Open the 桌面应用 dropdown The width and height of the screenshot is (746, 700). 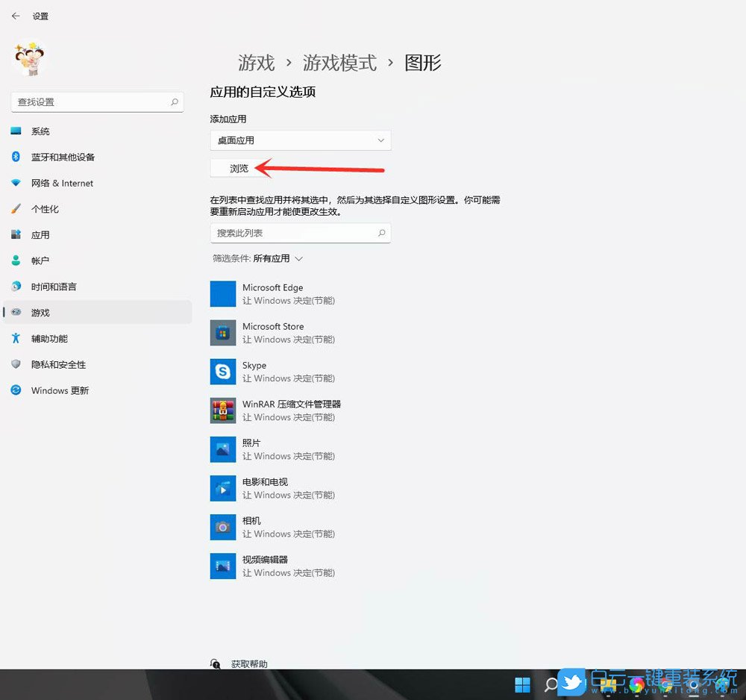pyautogui.click(x=300, y=140)
